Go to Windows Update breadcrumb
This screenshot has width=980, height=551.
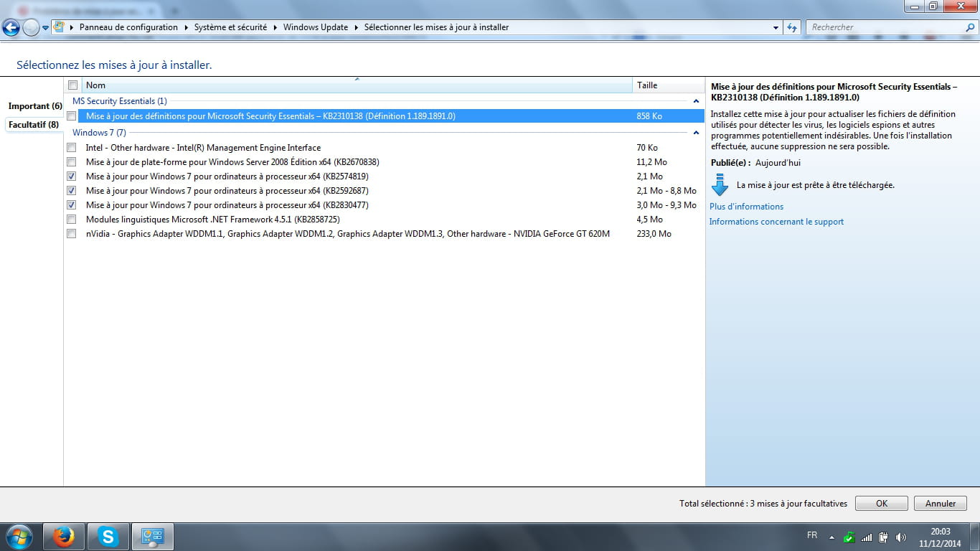click(x=316, y=27)
